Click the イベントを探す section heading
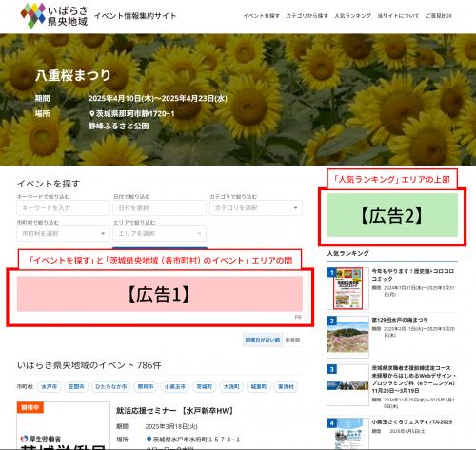476x450 pixels. 49,184
